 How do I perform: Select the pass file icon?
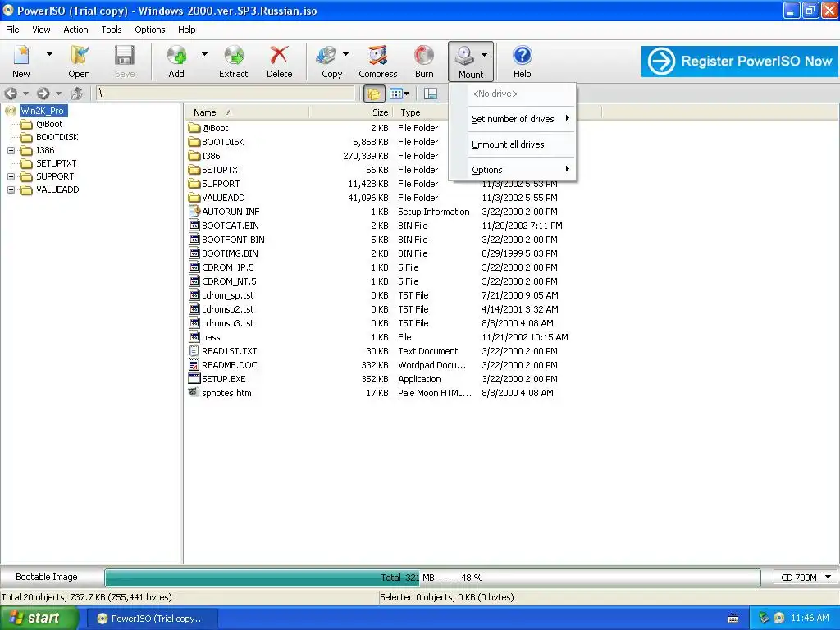coord(194,337)
